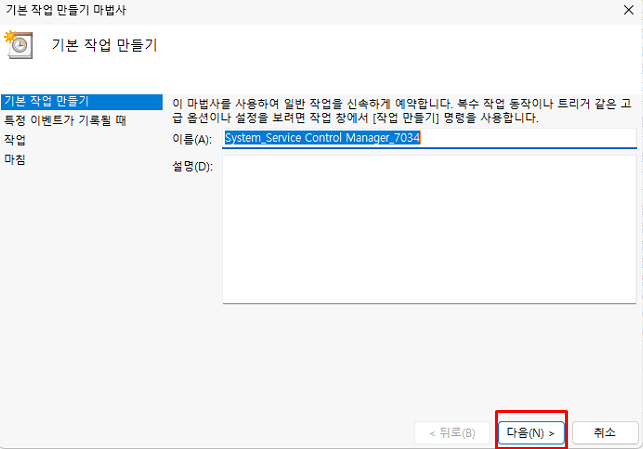Click the clock wizard icon in the header

tap(16, 45)
